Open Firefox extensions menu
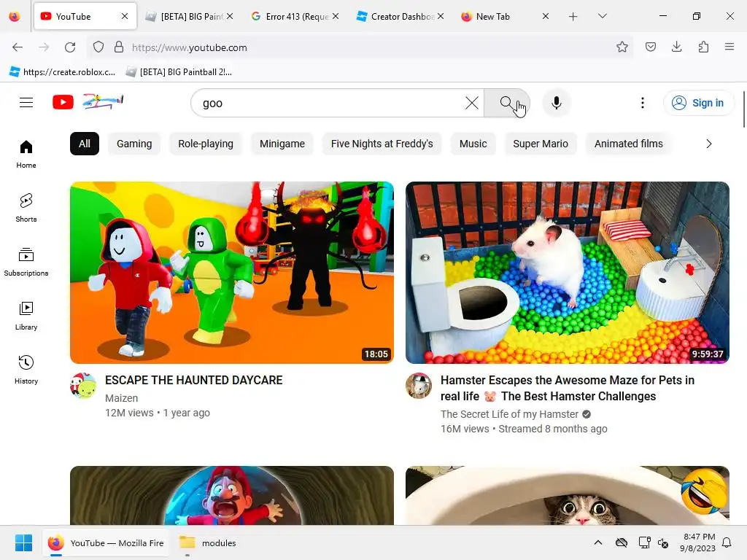Image resolution: width=747 pixels, height=560 pixels. [703, 47]
